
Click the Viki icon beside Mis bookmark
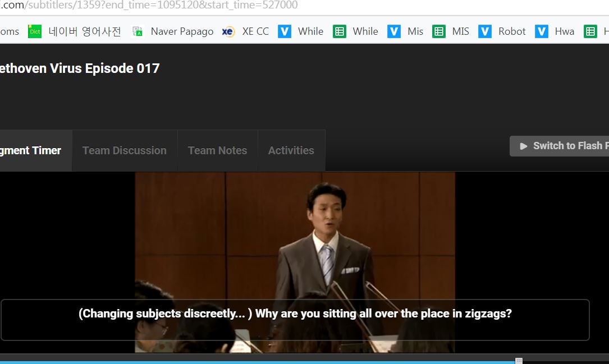click(x=394, y=31)
